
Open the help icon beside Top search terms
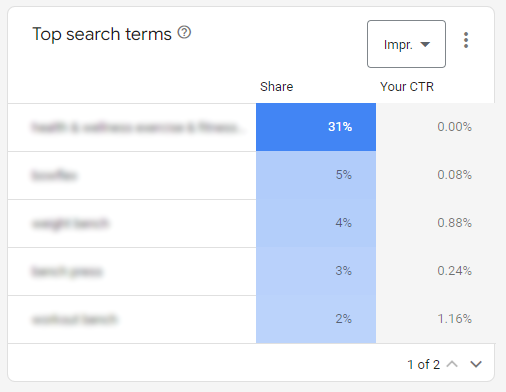(x=184, y=33)
